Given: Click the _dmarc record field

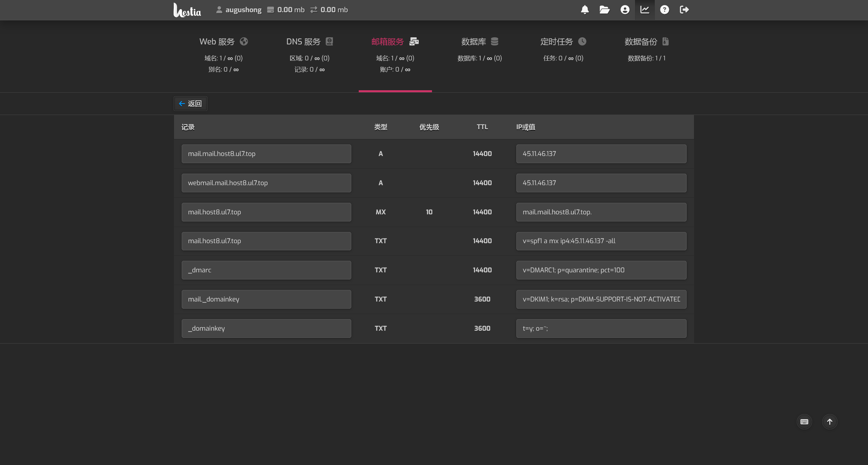Looking at the screenshot, I should point(266,270).
